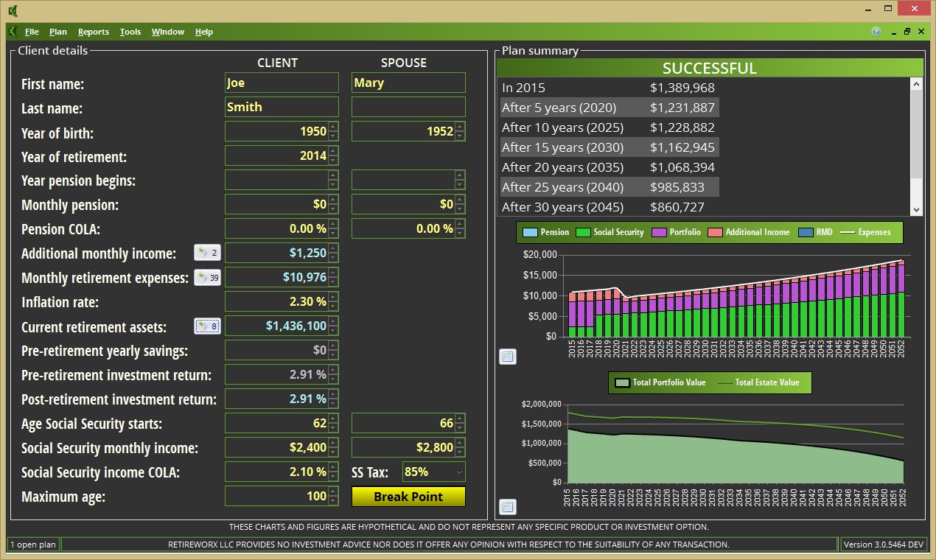
Task: Click Expenses legend label
Action: (874, 232)
